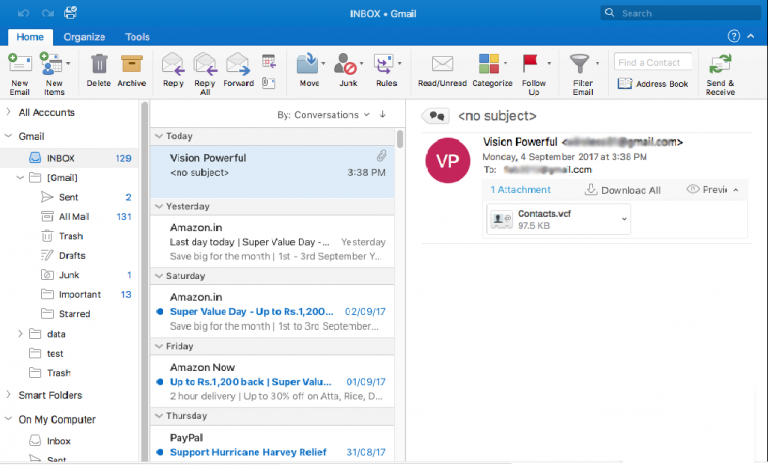Open the By: Conversations sort dropdown
The image size is (768, 469).
click(x=323, y=115)
